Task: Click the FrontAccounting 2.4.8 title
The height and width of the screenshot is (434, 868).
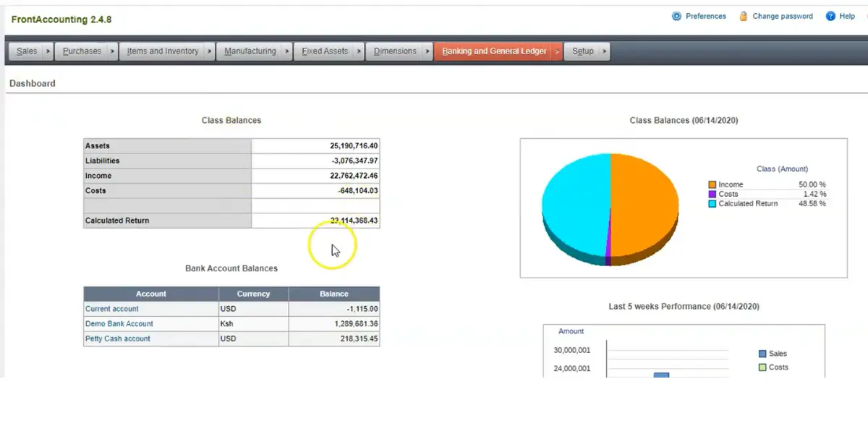Action: tap(61, 20)
